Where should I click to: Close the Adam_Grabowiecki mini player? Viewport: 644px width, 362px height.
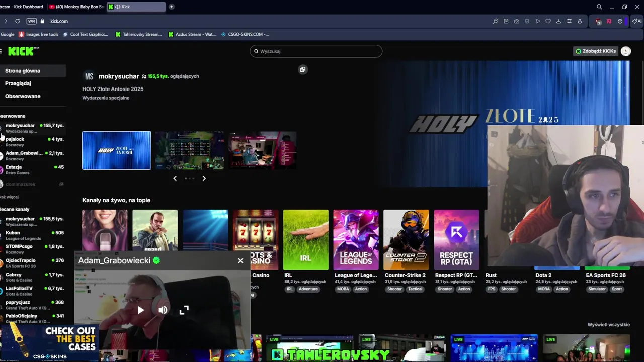pyautogui.click(x=240, y=260)
